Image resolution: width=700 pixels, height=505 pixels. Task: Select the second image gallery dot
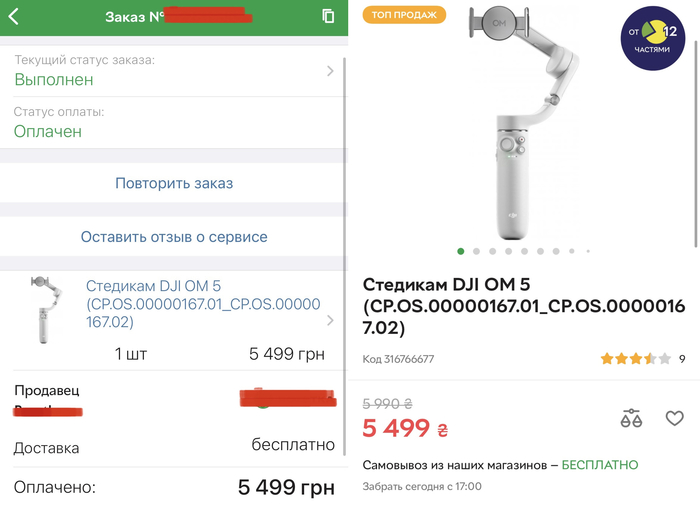pyautogui.click(x=477, y=251)
